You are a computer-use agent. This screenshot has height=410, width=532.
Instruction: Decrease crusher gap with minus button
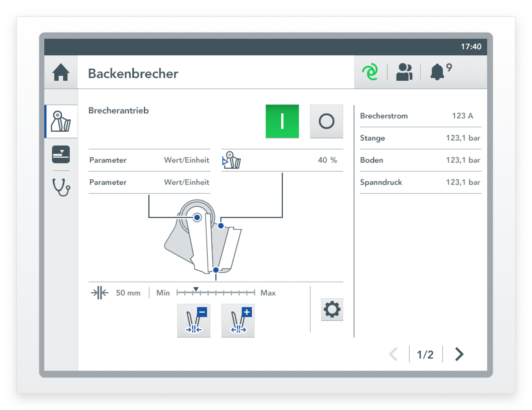point(194,321)
